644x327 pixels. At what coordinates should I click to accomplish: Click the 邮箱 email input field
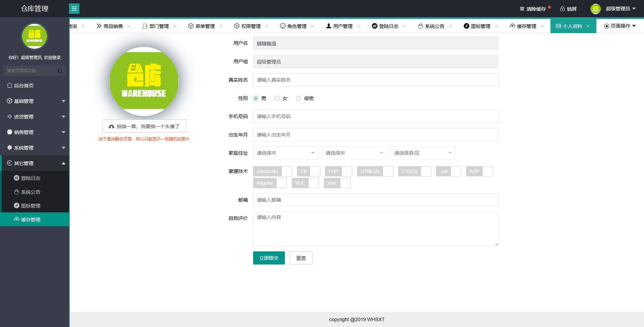click(375, 200)
